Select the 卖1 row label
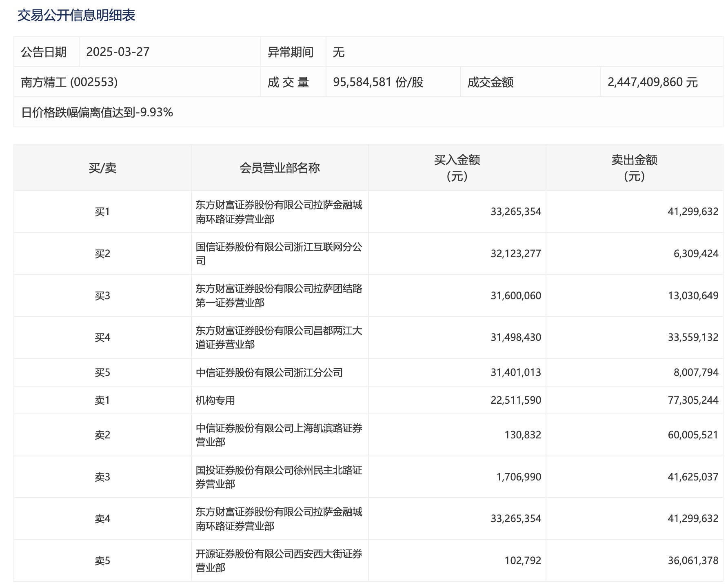The image size is (728, 587). pyautogui.click(x=102, y=400)
